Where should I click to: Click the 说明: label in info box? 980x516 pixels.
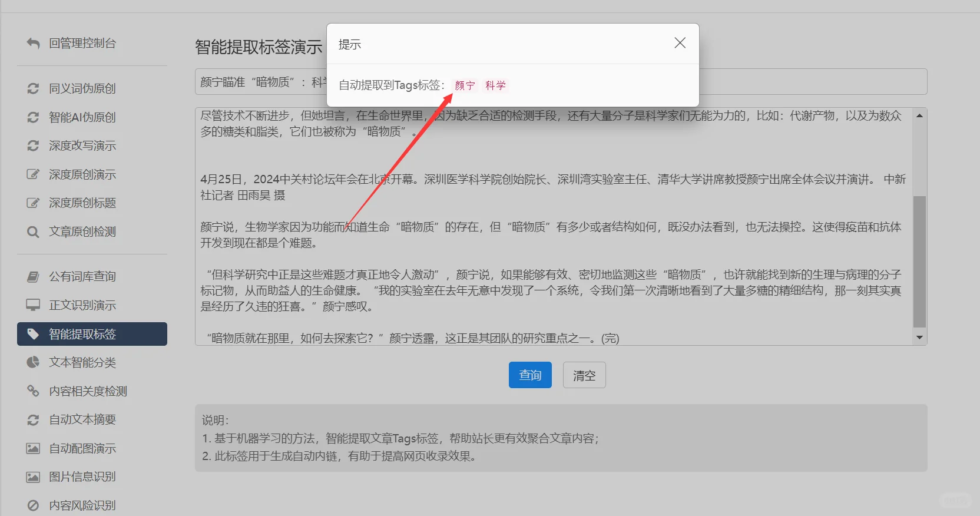tap(216, 420)
